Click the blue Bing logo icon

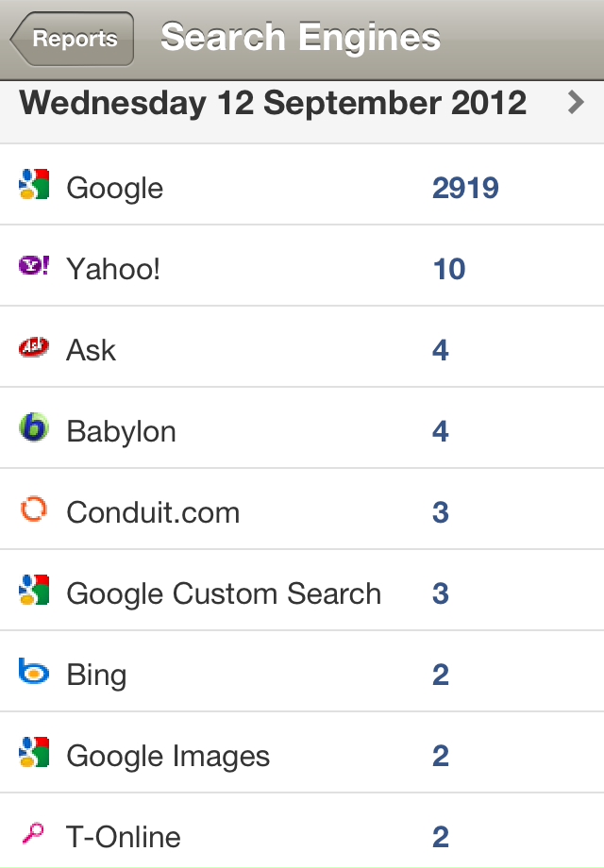pyautogui.click(x=34, y=673)
